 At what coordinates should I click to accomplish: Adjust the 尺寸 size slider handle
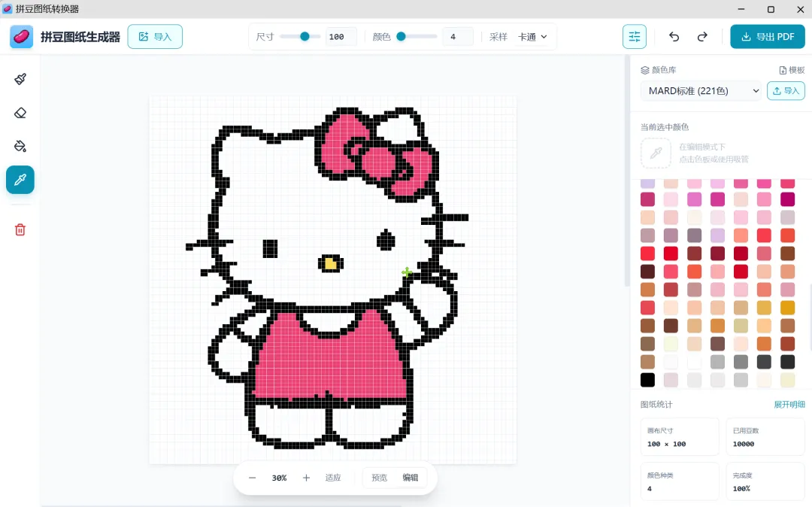point(305,36)
